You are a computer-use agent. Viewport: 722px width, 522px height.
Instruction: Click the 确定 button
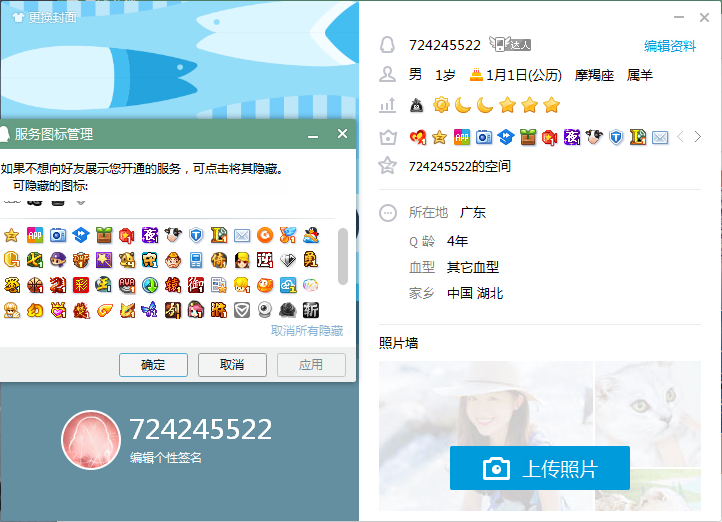[x=153, y=365]
